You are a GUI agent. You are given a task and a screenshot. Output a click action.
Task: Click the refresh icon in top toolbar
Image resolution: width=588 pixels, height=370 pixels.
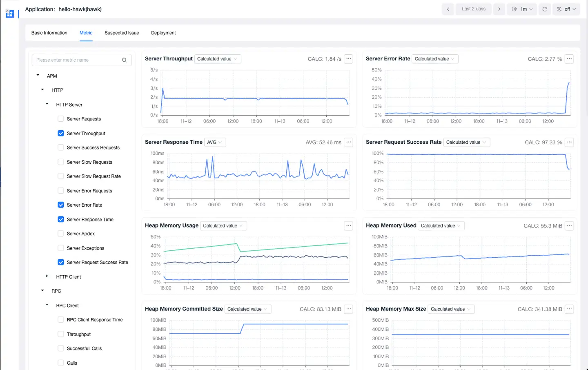[545, 9]
